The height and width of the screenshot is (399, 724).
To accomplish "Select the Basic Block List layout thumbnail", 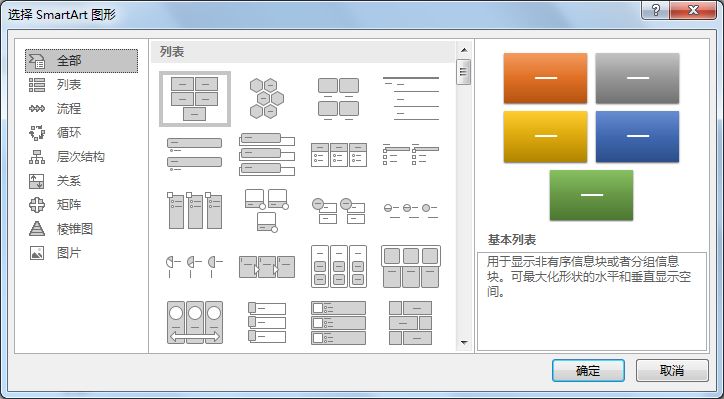I will point(194,99).
